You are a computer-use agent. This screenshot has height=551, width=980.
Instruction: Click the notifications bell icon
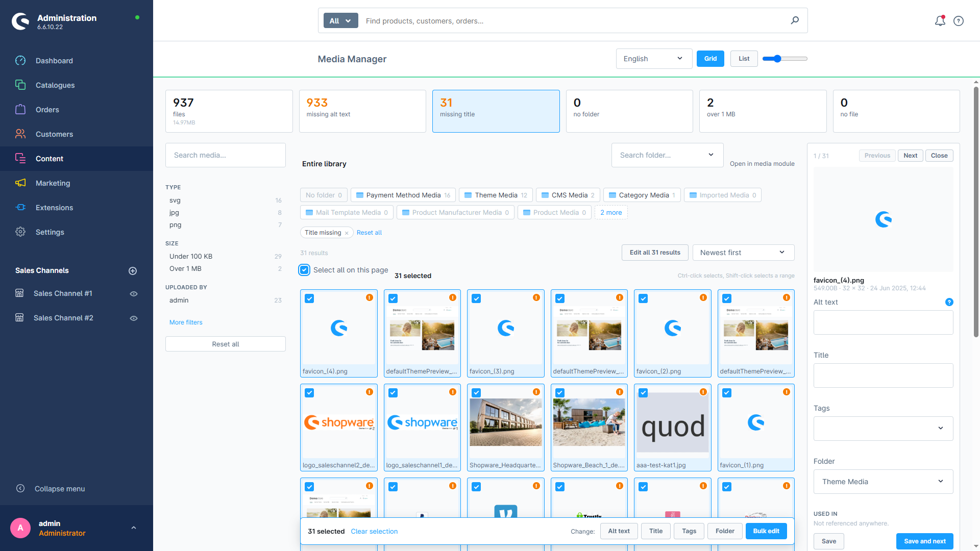940,21
